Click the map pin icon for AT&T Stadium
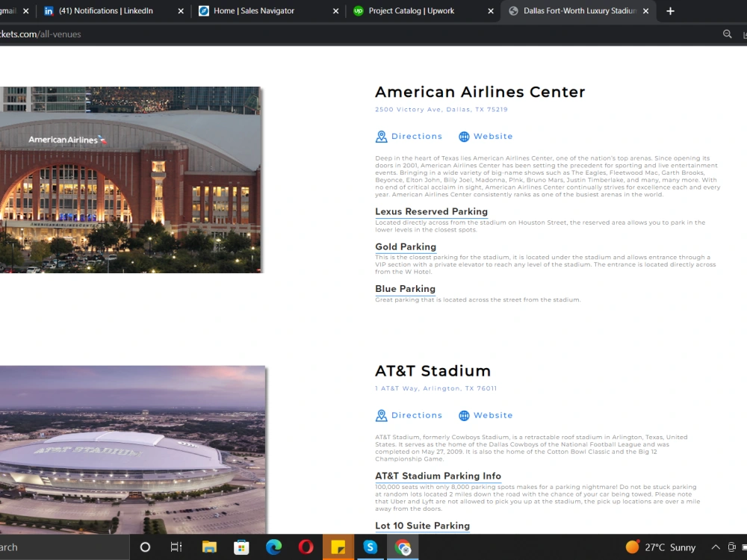 (x=381, y=416)
